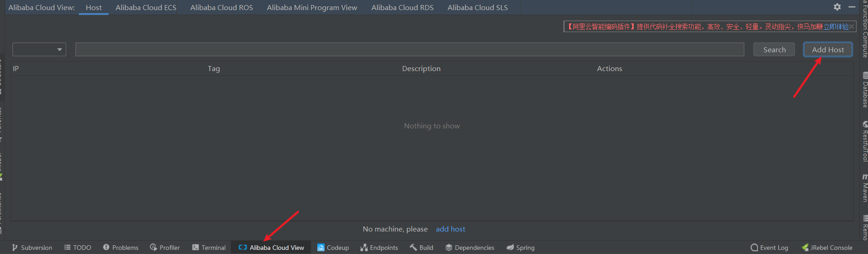Open the Event Log
The height and width of the screenshot is (254, 868).
pos(769,248)
